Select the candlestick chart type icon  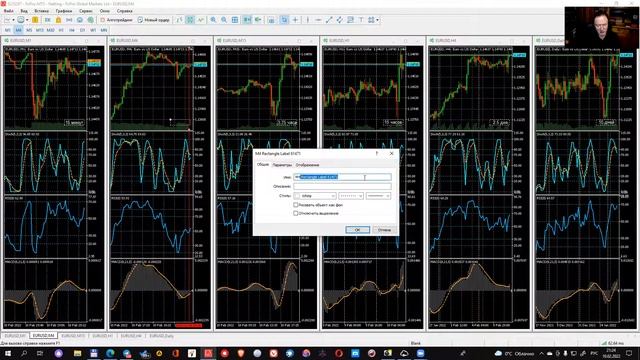click(x=190, y=20)
